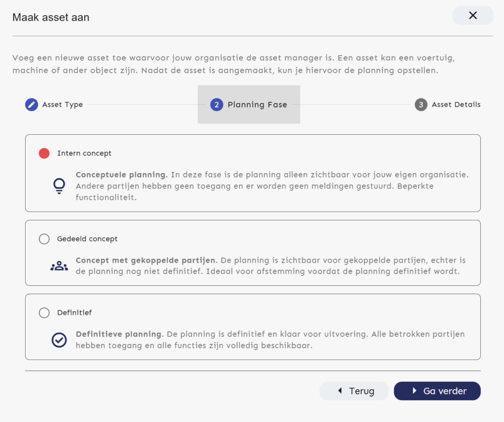Open the Planning Fase step

pyautogui.click(x=257, y=104)
